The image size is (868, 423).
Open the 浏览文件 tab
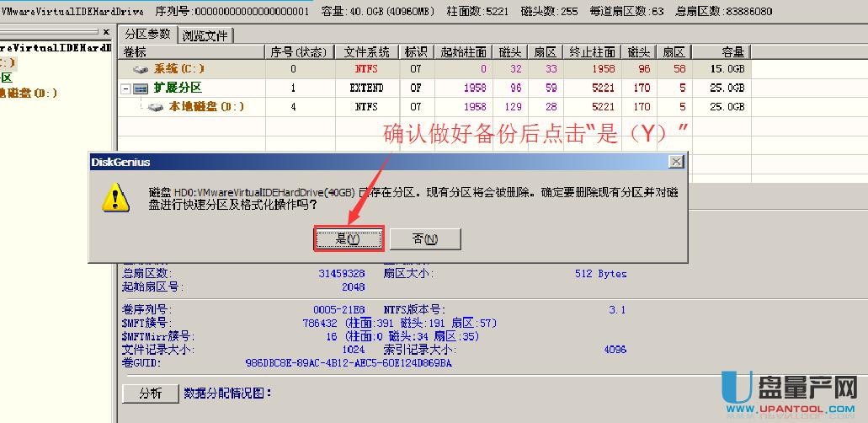coord(205,35)
